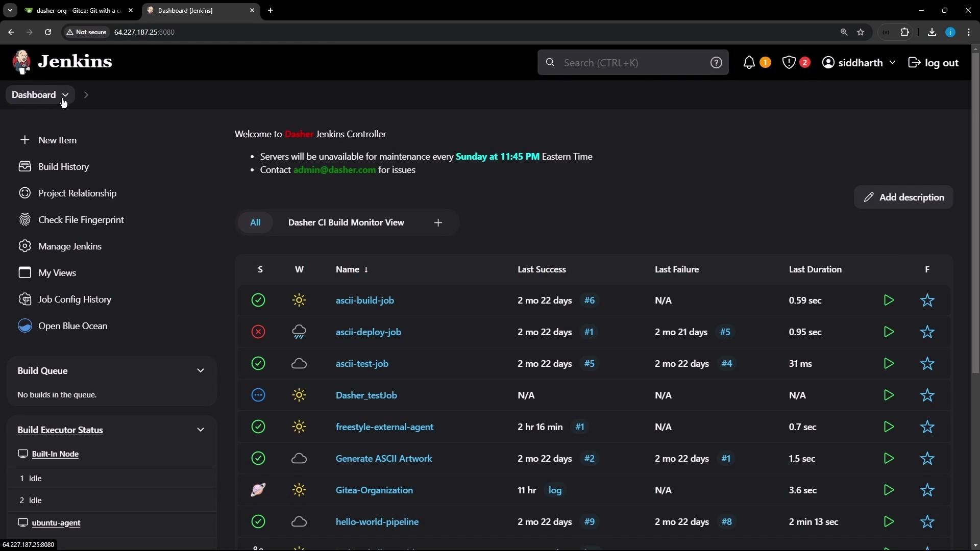This screenshot has height=551, width=980.
Task: Click the Job Config History icon
Action: 24,299
